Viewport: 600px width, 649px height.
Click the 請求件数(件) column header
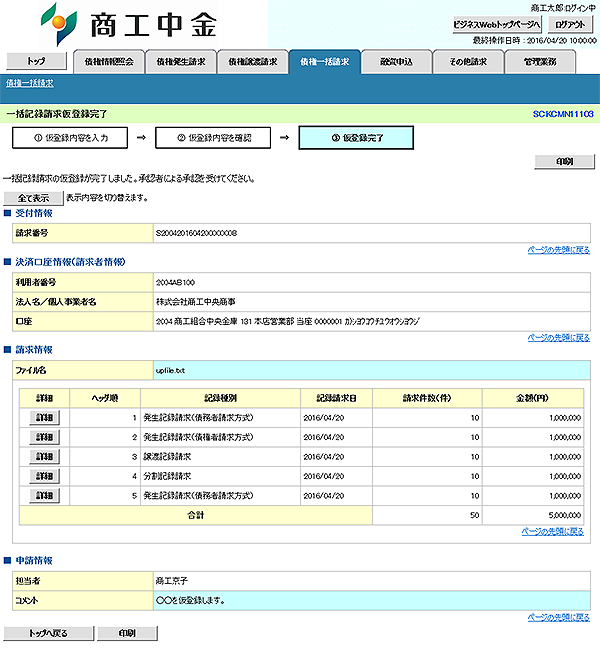427,398
